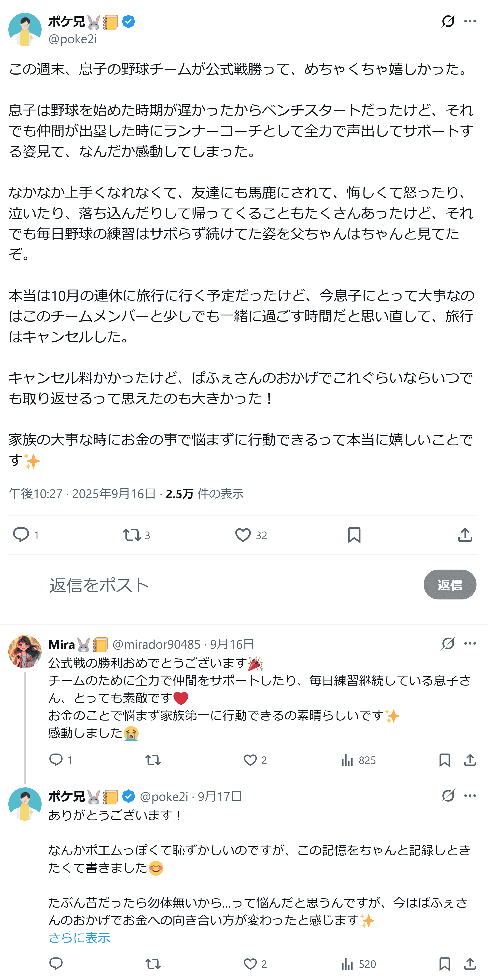Reply to the main post via comment icon
Image resolution: width=488 pixels, height=980 pixels.
(21, 535)
